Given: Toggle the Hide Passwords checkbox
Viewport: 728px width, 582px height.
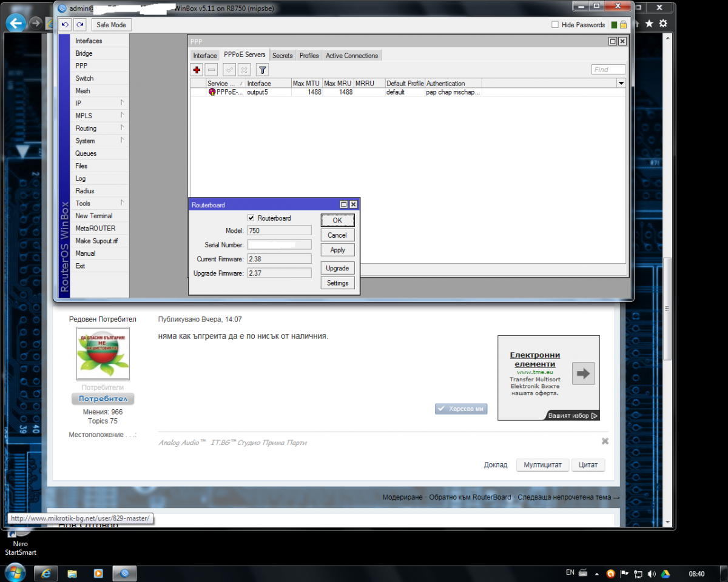Looking at the screenshot, I should click(x=555, y=25).
